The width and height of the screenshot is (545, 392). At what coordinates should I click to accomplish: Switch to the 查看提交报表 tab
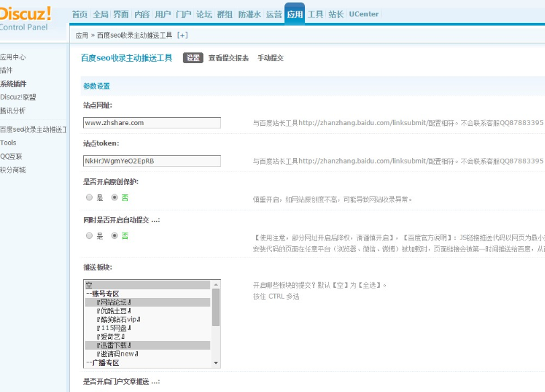pos(228,58)
